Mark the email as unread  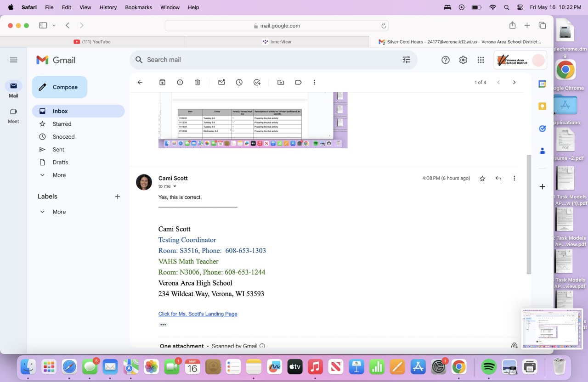pos(221,82)
